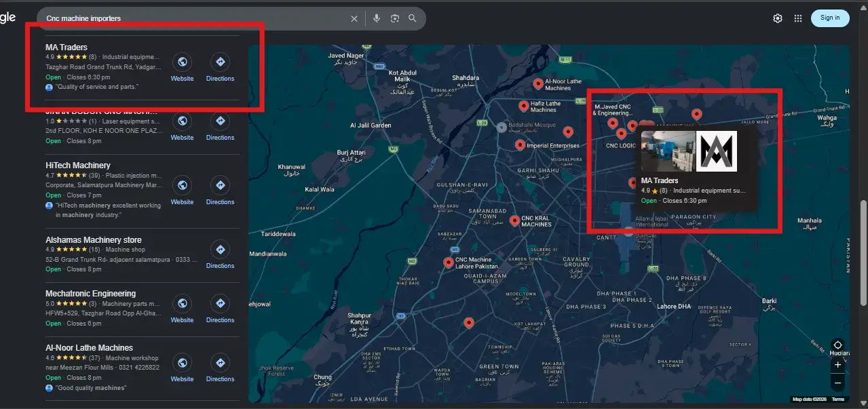Open HiTech Machinery website icon

click(182, 185)
